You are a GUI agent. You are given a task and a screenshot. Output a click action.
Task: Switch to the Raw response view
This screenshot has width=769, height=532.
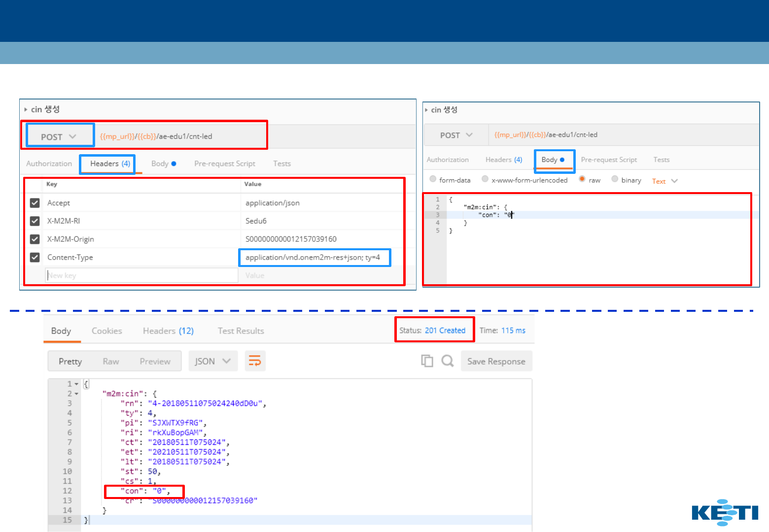tap(111, 362)
